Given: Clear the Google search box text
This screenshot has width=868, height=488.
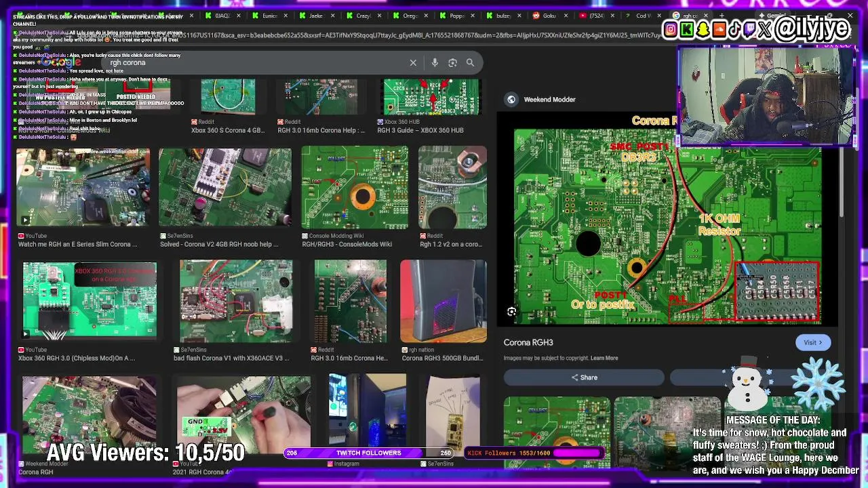Looking at the screenshot, I should click(413, 62).
